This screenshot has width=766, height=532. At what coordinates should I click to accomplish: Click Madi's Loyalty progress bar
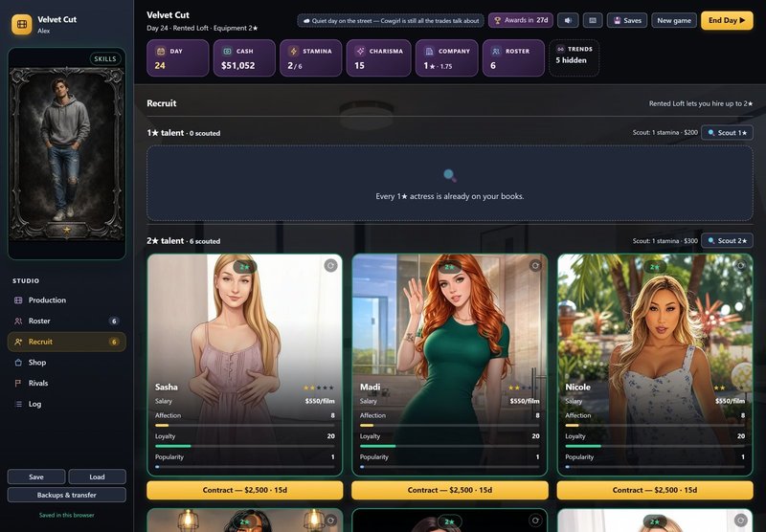tap(449, 446)
